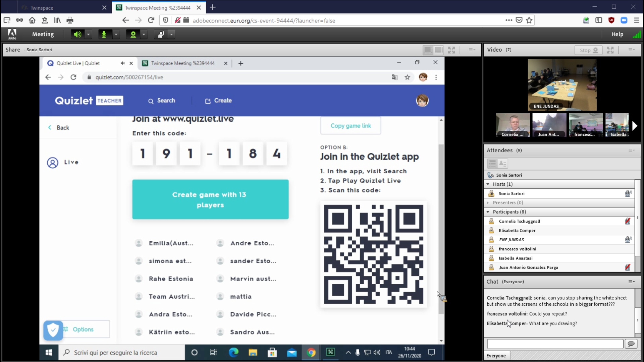Select Cornelia's video thumbnail
The image size is (644, 362).
click(x=513, y=125)
